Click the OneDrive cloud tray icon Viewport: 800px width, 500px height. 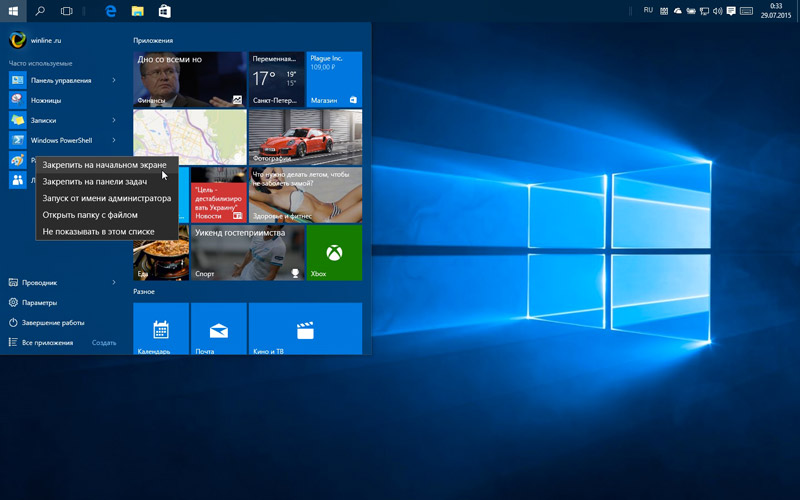pyautogui.click(x=677, y=11)
